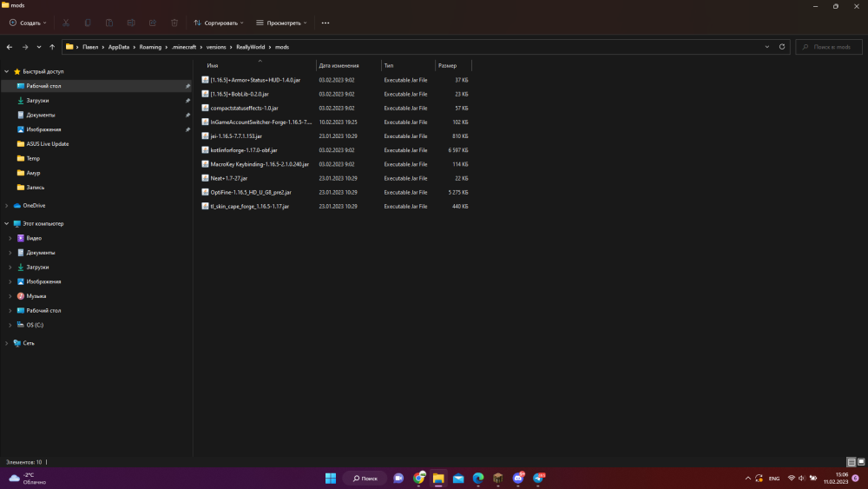This screenshot has width=868, height=489.
Task: Expand Видео under Этот компьютер
Action: pos(10,238)
